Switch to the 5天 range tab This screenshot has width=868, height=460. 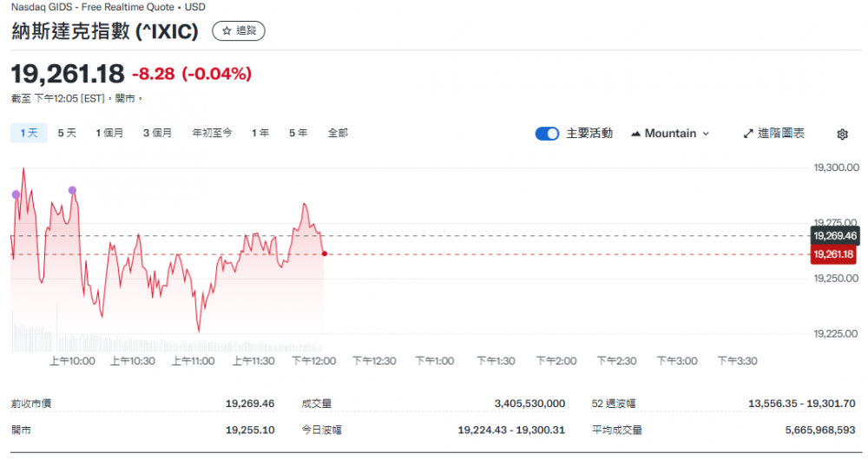tap(67, 133)
